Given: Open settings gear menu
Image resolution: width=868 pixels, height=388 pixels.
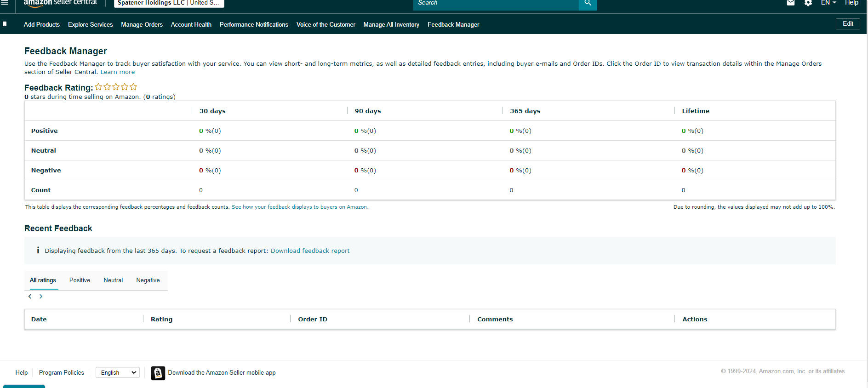Looking at the screenshot, I should point(808,3).
